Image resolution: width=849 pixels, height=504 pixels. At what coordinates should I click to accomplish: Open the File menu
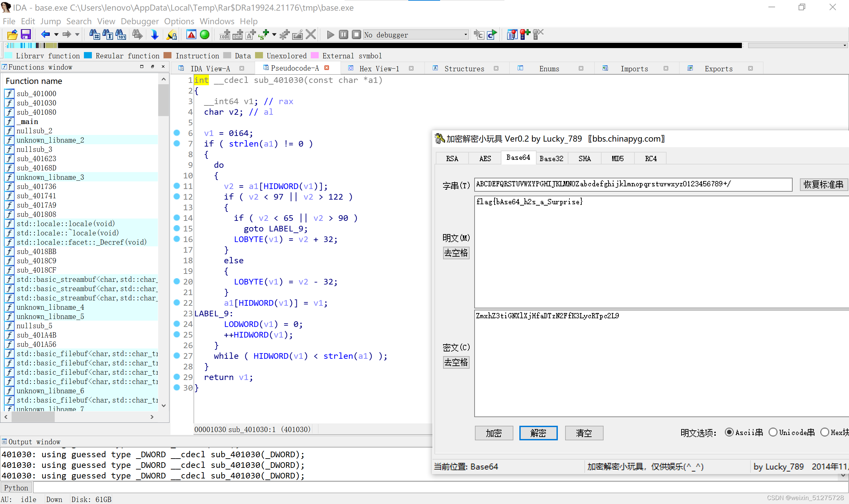pos(9,21)
